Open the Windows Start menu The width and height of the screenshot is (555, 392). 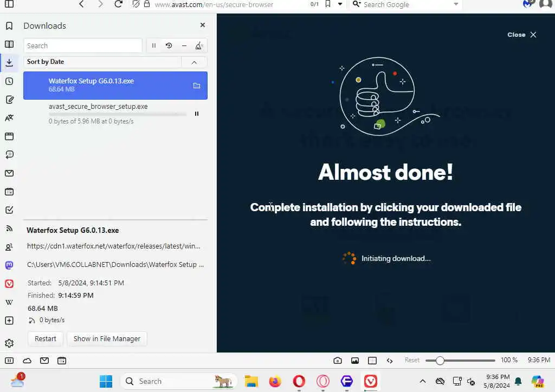pos(106,381)
